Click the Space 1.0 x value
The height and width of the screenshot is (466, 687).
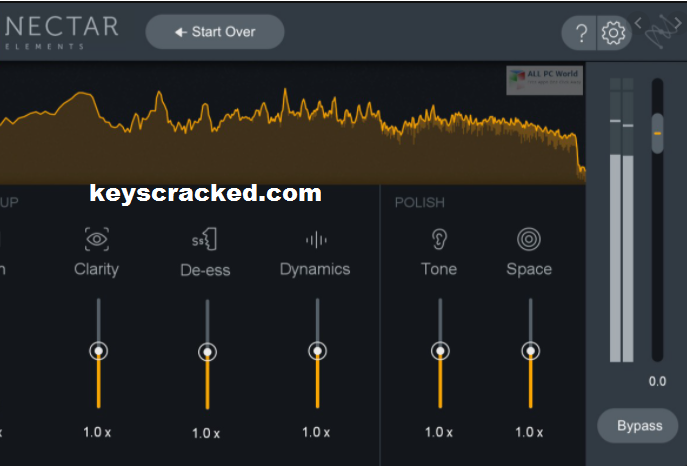click(x=529, y=432)
